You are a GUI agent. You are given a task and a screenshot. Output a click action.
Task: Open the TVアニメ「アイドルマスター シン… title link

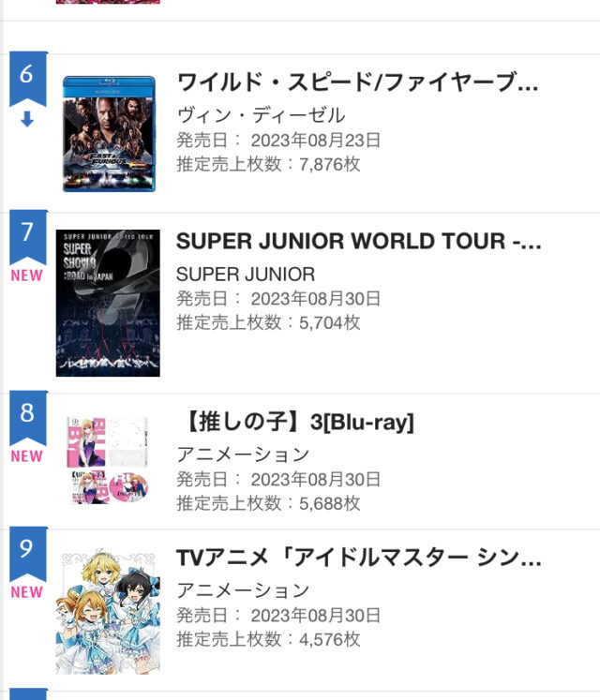358,558
